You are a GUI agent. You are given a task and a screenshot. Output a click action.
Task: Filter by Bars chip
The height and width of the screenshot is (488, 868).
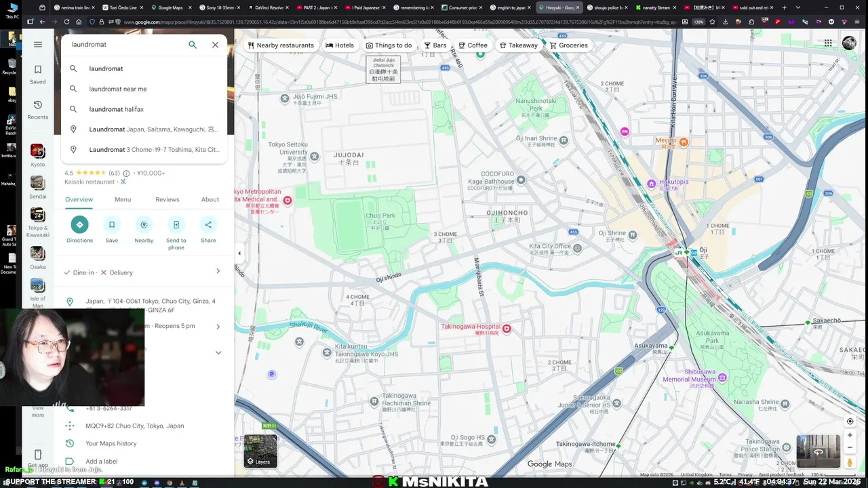435,45
